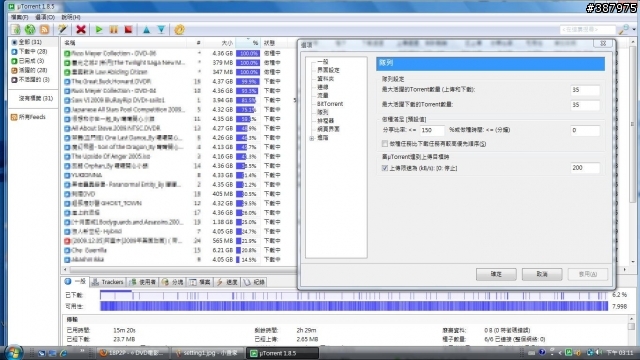Click the search box in main toolbar

pyautogui.click(x=588, y=29)
